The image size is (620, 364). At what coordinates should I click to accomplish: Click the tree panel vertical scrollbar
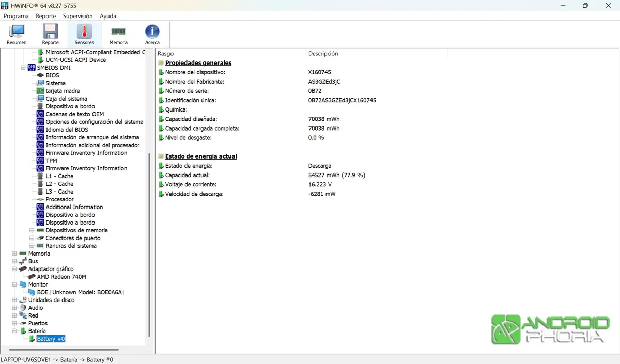point(150,243)
